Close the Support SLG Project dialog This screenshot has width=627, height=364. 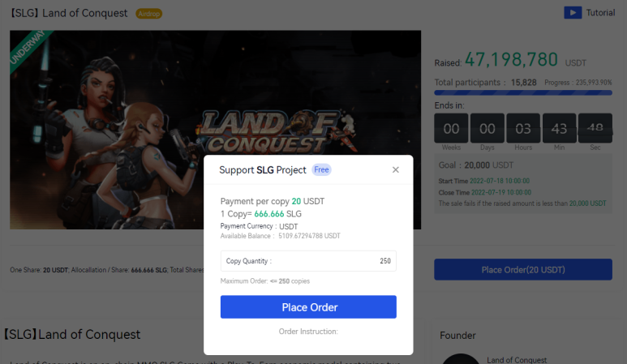click(396, 170)
